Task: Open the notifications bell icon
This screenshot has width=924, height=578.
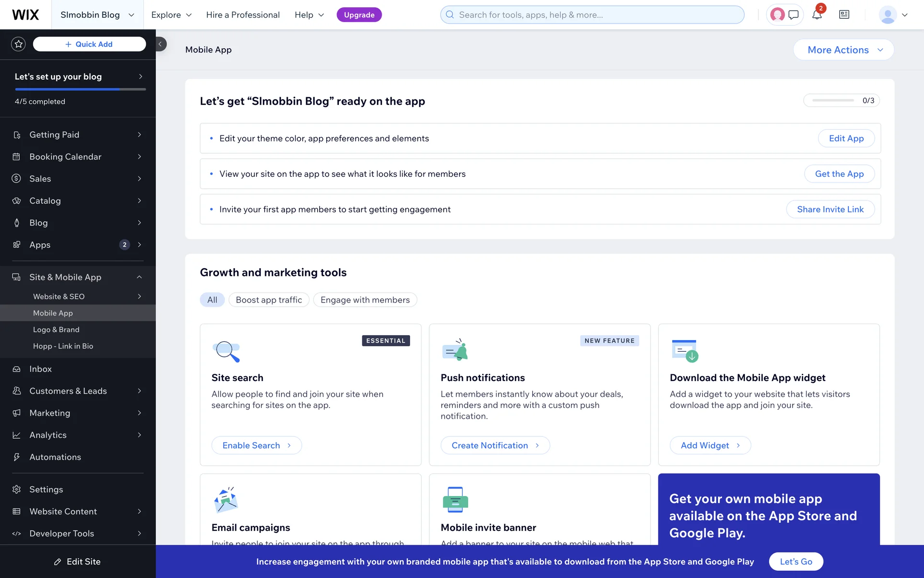Action: 817,15
